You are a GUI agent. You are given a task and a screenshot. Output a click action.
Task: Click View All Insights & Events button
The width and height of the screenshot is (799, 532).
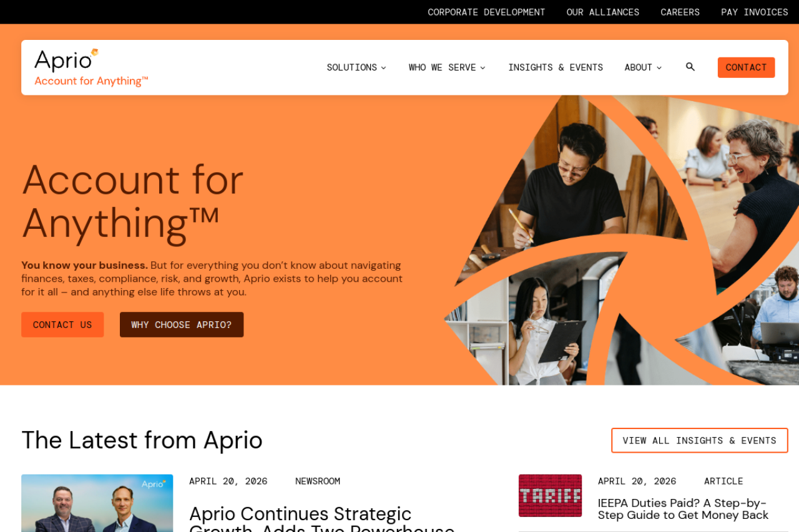(700, 440)
